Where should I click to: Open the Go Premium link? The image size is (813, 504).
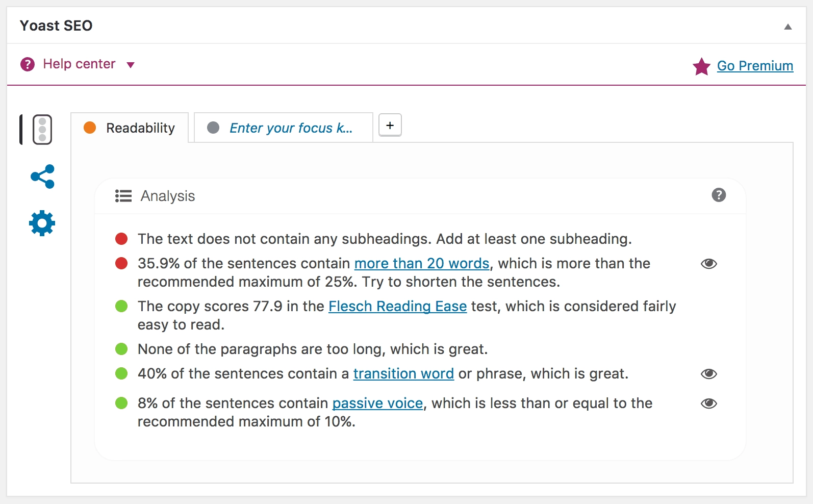tap(755, 66)
